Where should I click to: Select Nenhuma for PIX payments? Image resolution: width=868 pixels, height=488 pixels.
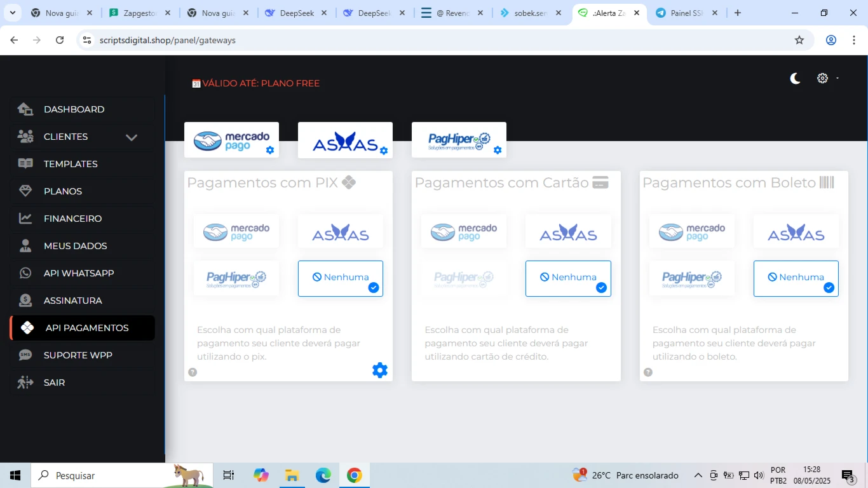coord(341,278)
